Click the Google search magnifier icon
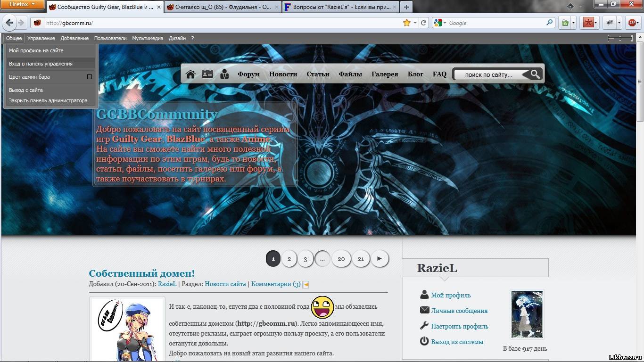This screenshot has width=644, height=362. [x=550, y=22]
